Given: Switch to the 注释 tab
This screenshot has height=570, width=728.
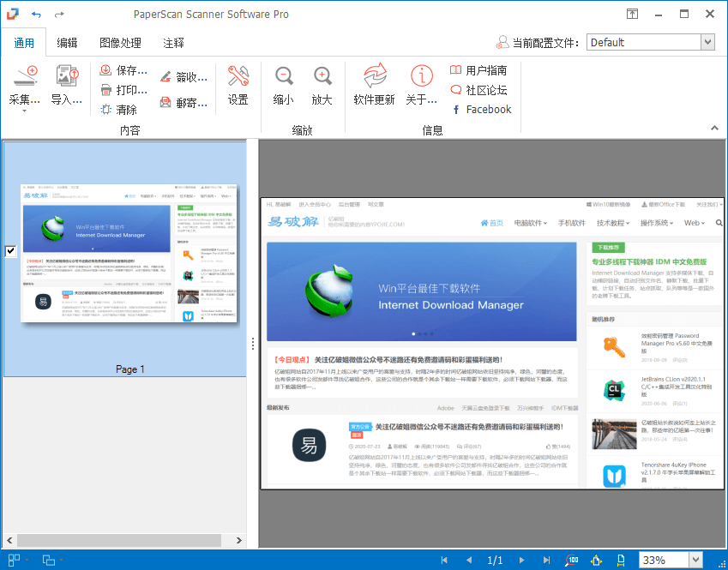Looking at the screenshot, I should click(174, 42).
